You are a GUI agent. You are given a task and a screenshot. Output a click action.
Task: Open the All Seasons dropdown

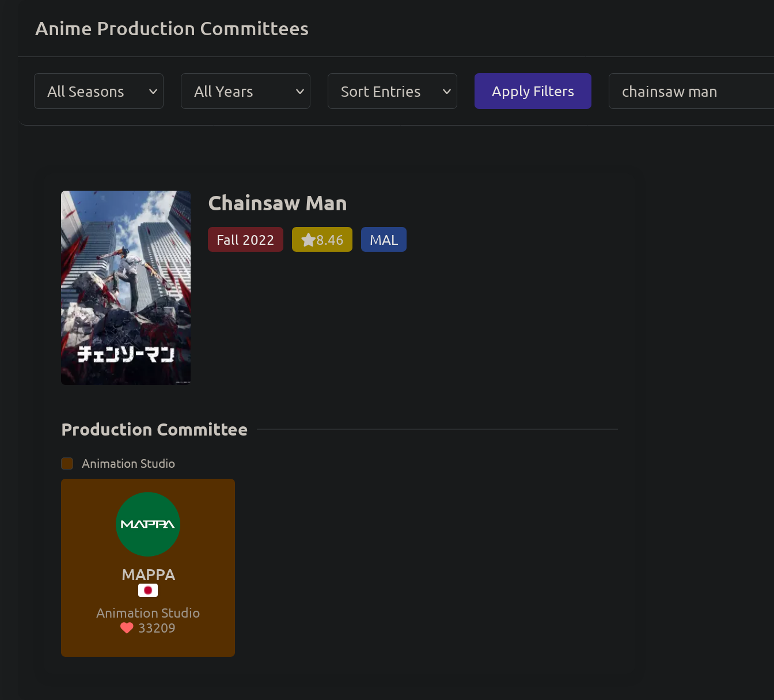(98, 91)
